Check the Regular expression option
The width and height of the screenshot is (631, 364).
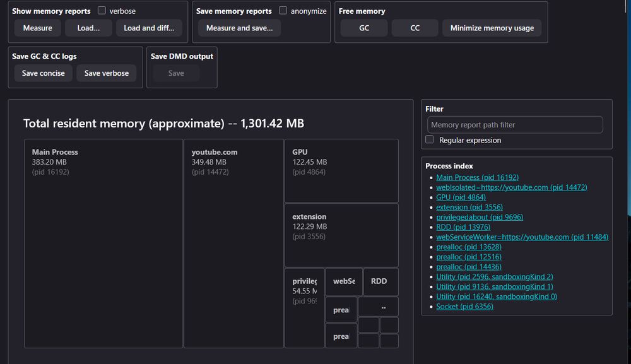point(430,140)
